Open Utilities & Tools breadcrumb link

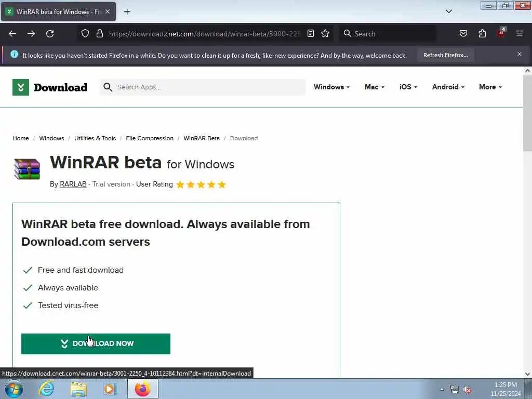95,138
